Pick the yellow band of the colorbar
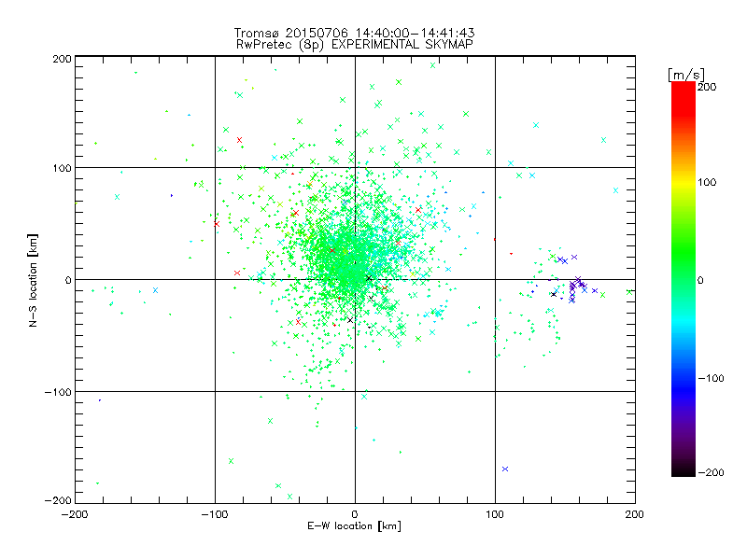Viewport: 747px width, 560px height. click(684, 183)
